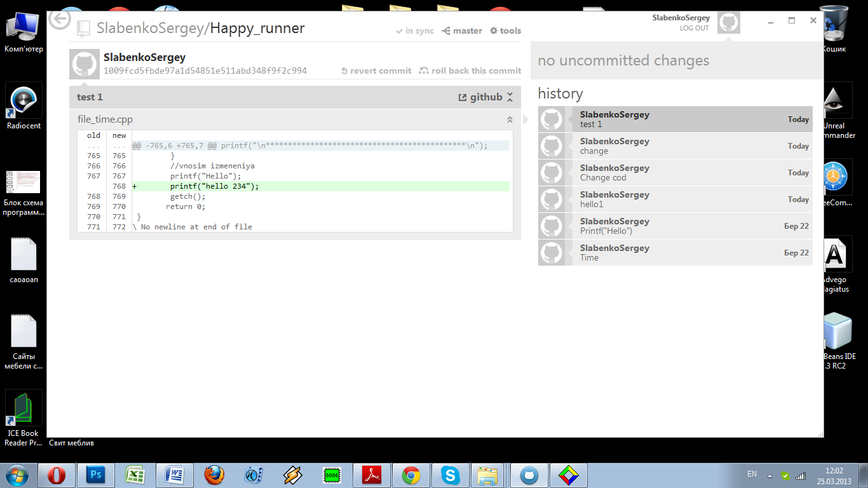Click the 'test 1' commit title bar

click(295, 97)
